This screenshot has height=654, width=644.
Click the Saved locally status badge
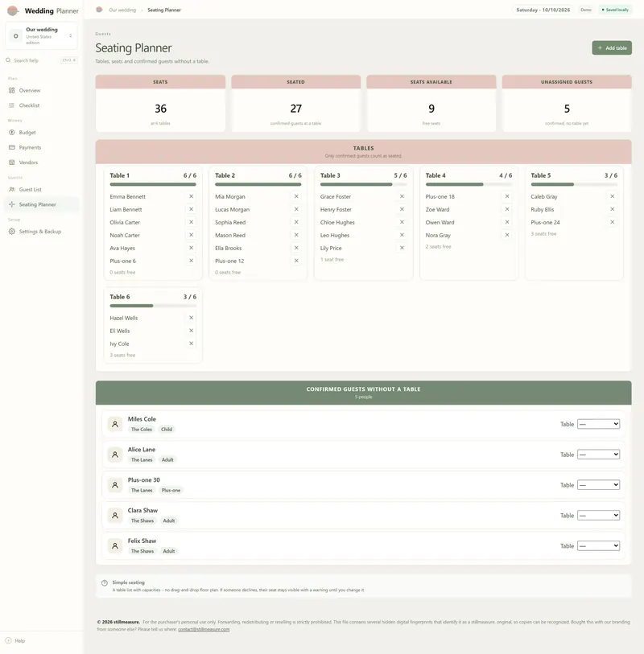tap(615, 10)
